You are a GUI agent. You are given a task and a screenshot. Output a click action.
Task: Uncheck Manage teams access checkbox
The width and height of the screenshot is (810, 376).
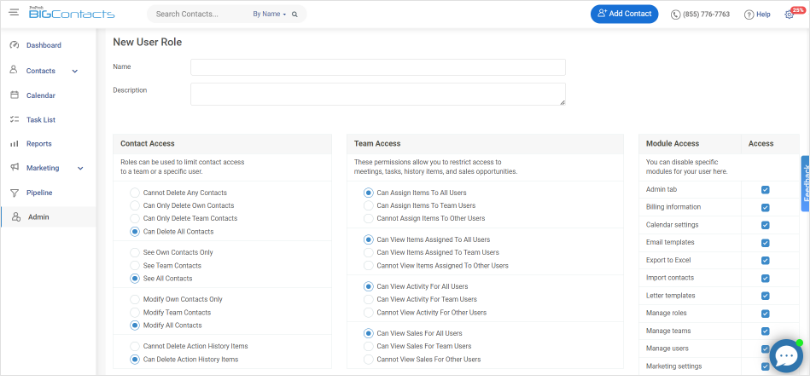[765, 331]
